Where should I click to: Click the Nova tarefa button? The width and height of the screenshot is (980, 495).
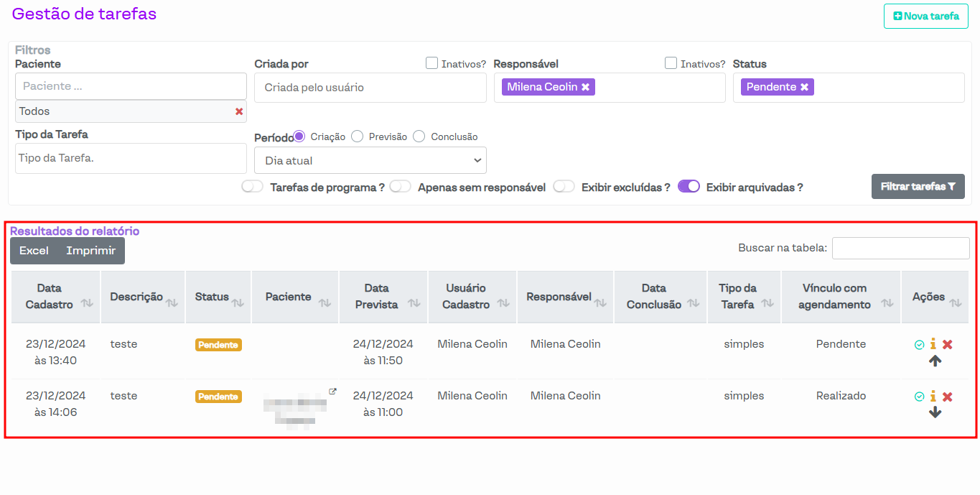[925, 16]
